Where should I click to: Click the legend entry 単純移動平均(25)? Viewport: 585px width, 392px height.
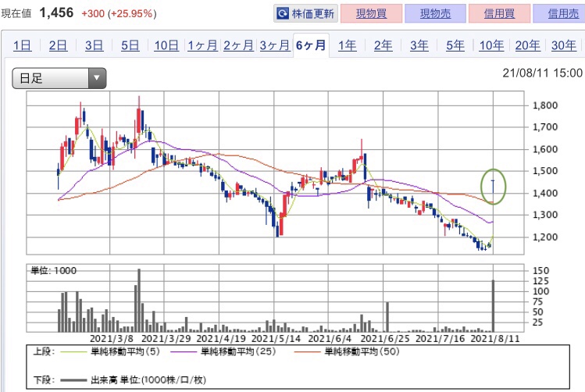click(x=238, y=351)
